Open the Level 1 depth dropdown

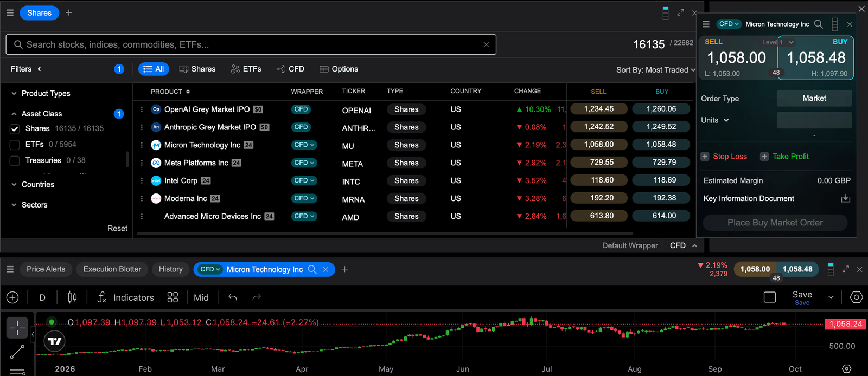pos(778,42)
